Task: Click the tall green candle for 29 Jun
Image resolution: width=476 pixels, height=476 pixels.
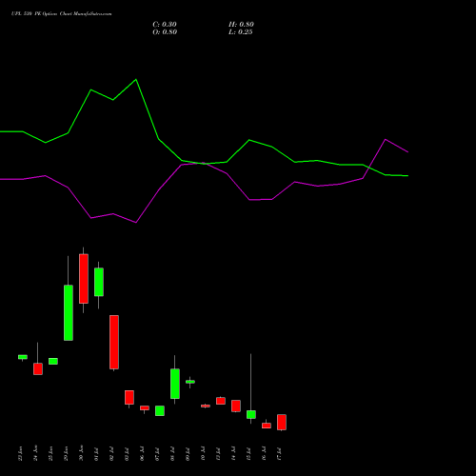Action: [69, 312]
